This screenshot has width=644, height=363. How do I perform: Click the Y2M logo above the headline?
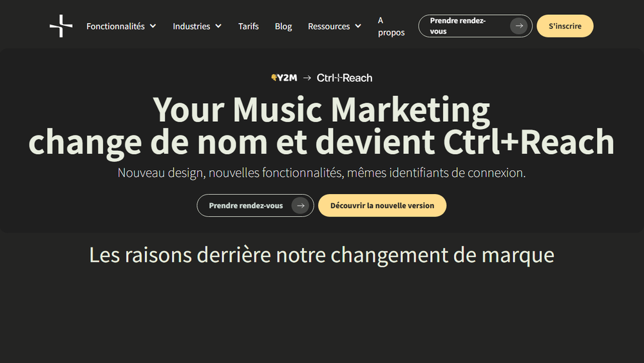[x=284, y=78]
